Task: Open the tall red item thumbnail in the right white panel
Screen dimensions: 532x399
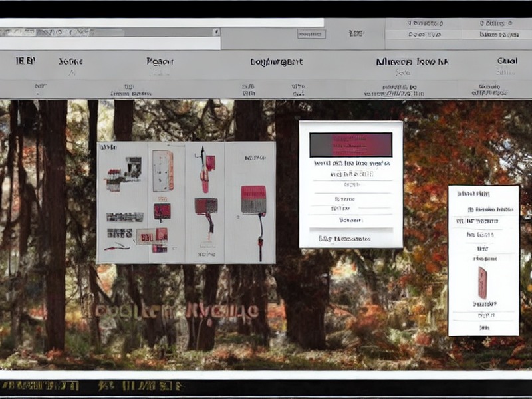Action: point(483,283)
